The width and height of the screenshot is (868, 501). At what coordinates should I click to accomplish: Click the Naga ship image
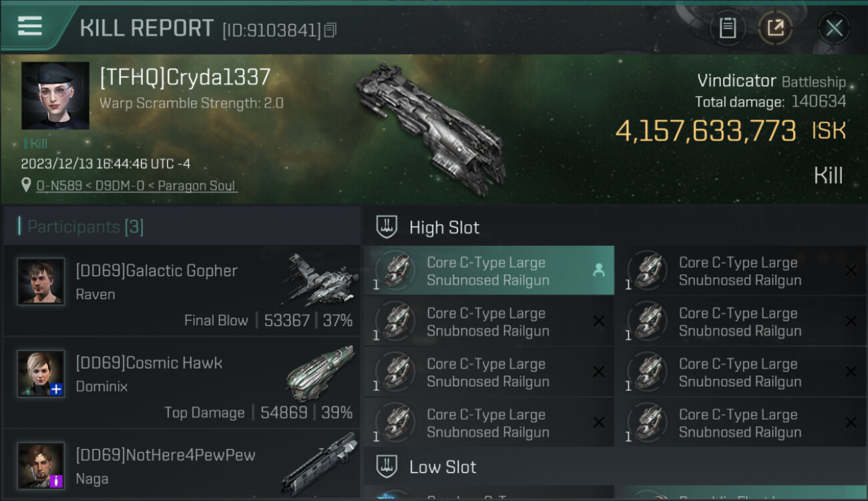(x=319, y=462)
